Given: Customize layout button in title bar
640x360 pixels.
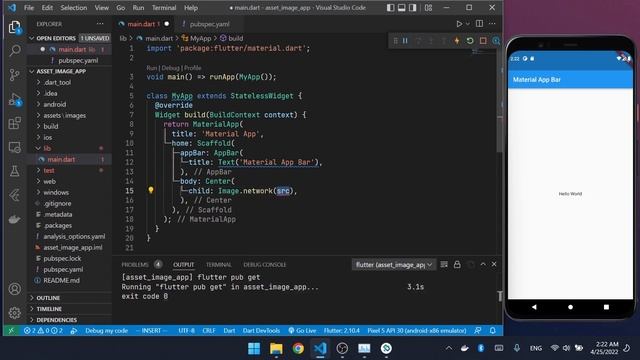Looking at the screenshot, I should point(428,8).
